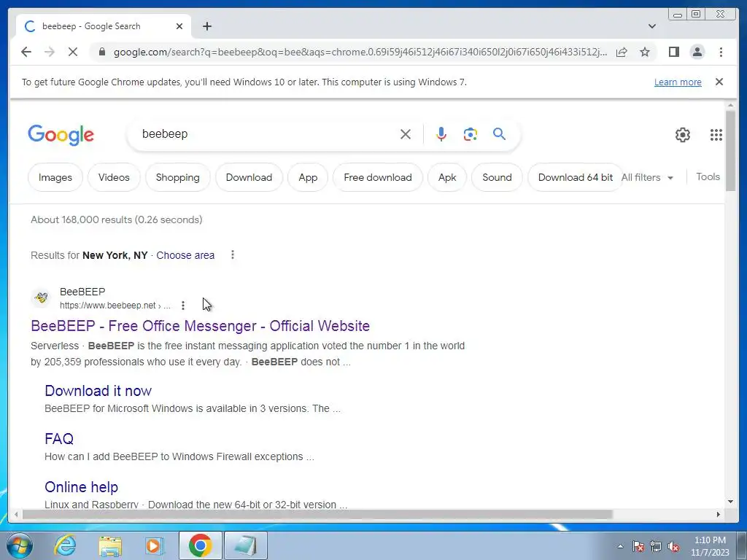Screen dimensions: 747x560
Task: Open the Chrome profile menu
Action: pyautogui.click(x=697, y=52)
